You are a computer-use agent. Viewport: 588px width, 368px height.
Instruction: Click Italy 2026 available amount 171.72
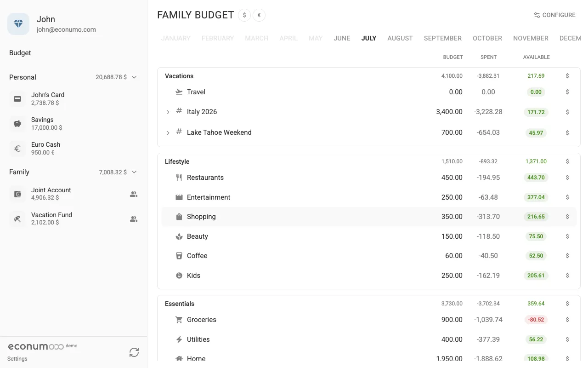(x=536, y=112)
